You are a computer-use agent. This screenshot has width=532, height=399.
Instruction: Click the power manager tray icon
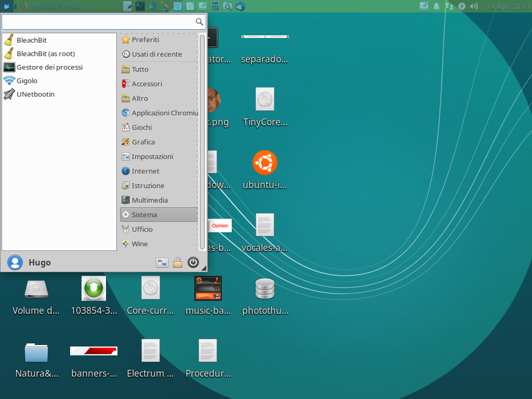tap(462, 6)
